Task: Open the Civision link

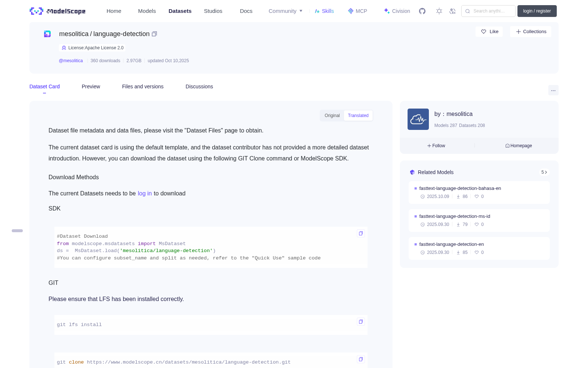Action: (x=397, y=11)
